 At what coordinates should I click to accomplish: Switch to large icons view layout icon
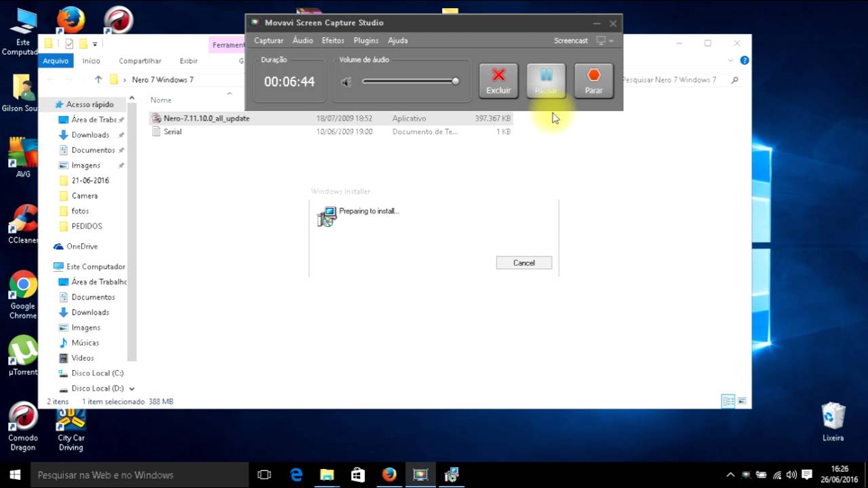[x=742, y=401]
